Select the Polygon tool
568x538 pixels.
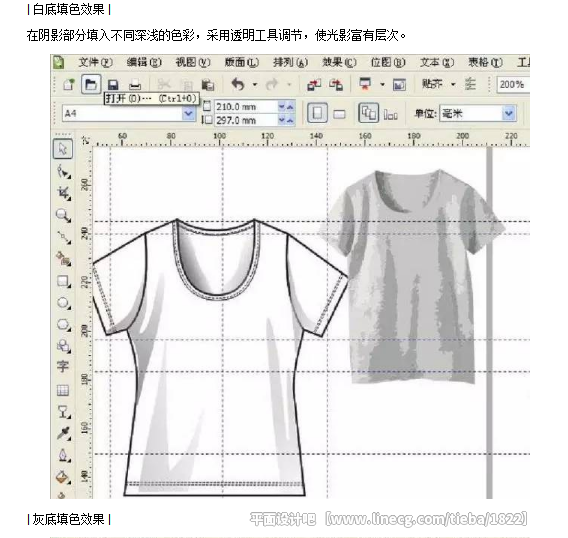[63, 325]
